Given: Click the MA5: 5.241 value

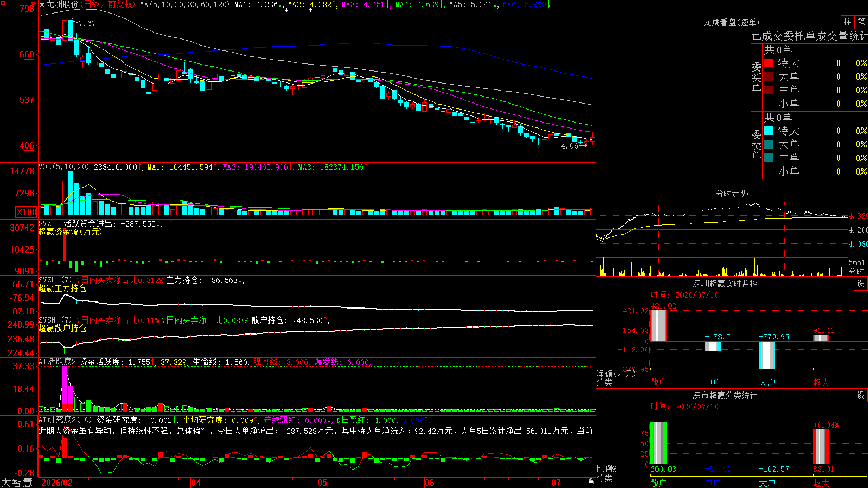Looking at the screenshot, I should click(473, 4).
